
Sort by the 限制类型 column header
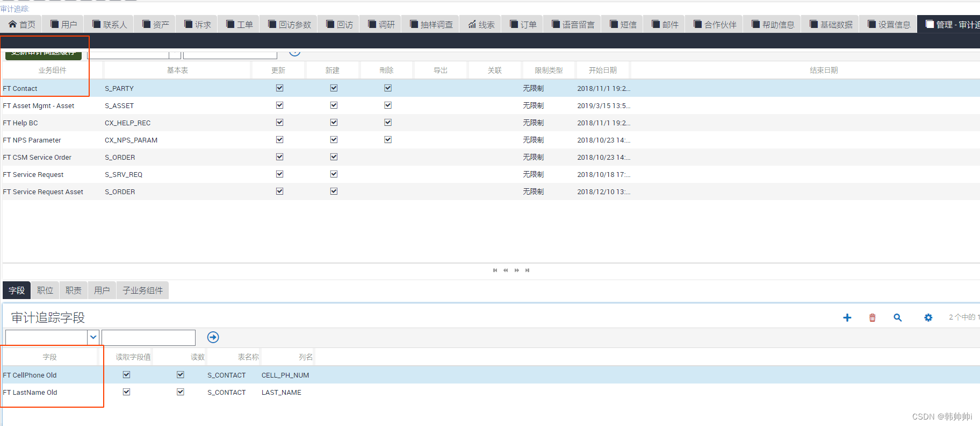(549, 70)
